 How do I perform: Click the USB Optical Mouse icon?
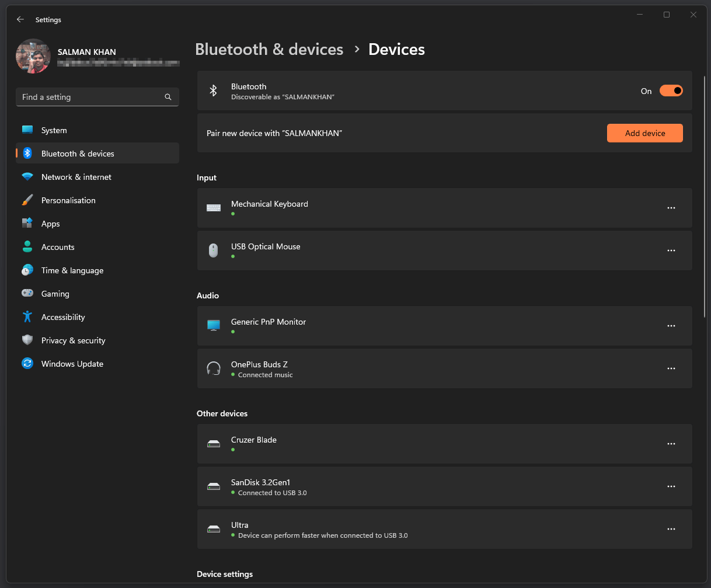(x=214, y=250)
